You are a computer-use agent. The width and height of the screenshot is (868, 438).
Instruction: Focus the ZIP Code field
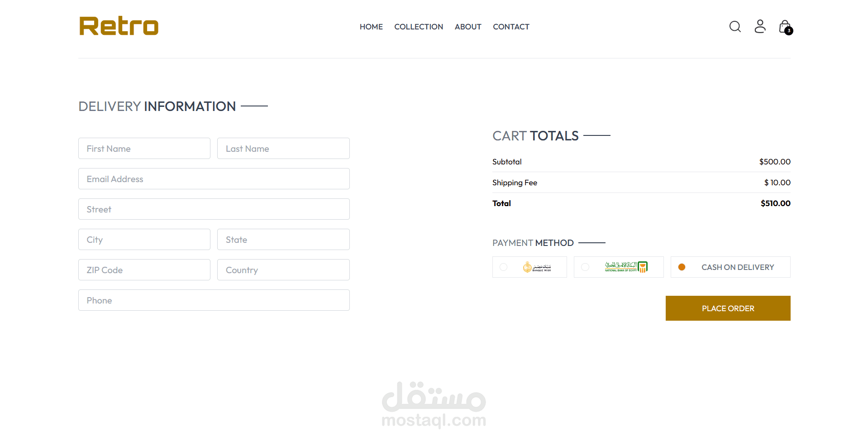pyautogui.click(x=144, y=270)
